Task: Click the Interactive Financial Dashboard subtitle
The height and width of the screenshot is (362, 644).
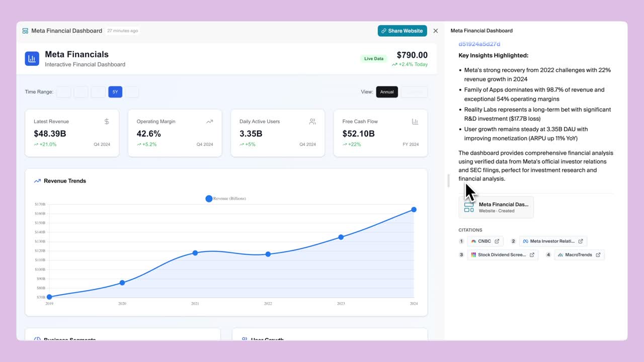Action: pos(85,64)
